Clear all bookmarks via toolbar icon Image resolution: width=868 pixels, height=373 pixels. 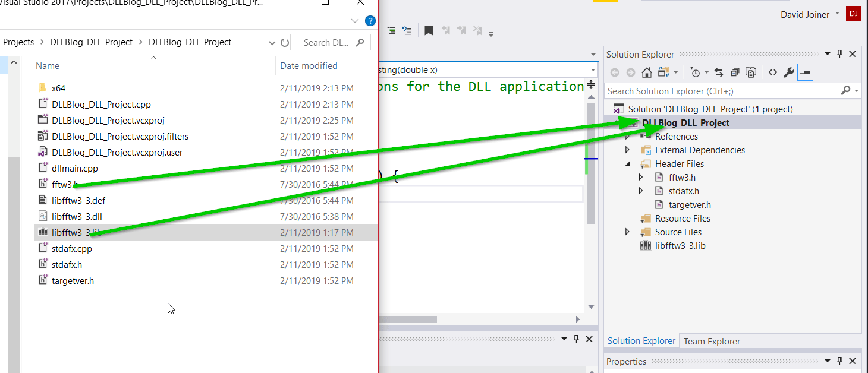click(x=477, y=30)
